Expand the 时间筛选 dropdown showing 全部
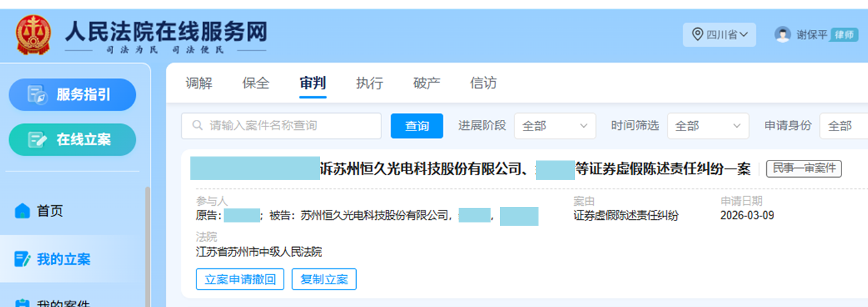This screenshot has height=307, width=868. (708, 126)
